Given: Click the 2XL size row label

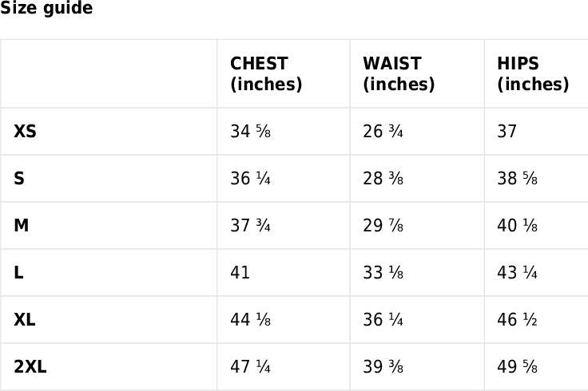Looking at the screenshot, I should coord(30,367).
